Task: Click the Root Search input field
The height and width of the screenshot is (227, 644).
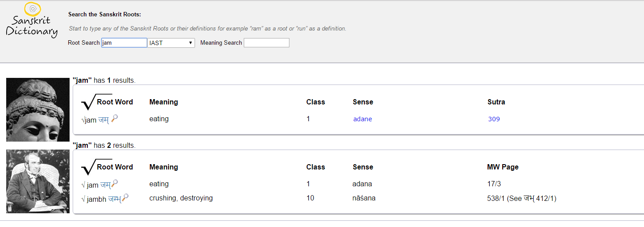Action: [124, 43]
